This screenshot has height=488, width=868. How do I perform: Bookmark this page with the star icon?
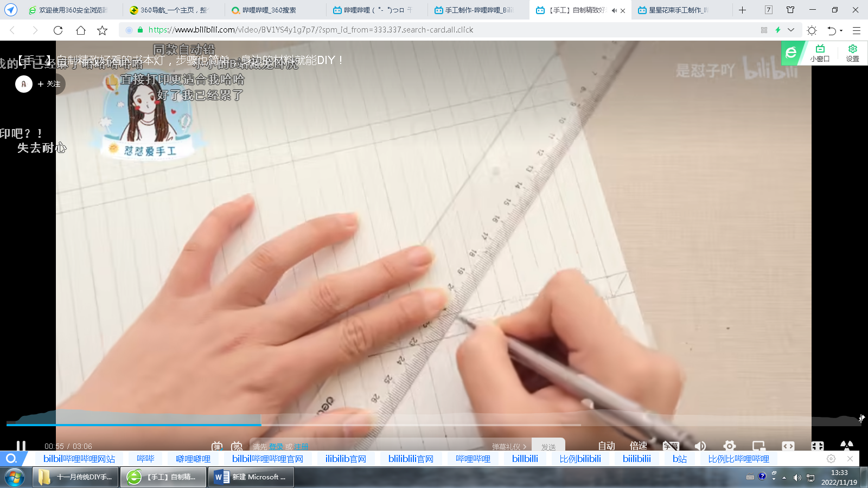point(102,30)
